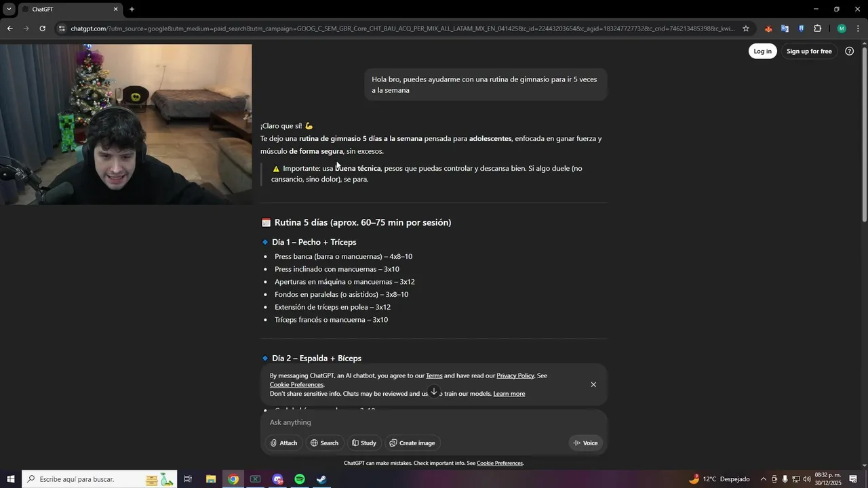Open the Windows Start menu
Screen dimensions: 868x488
[x=11, y=479]
